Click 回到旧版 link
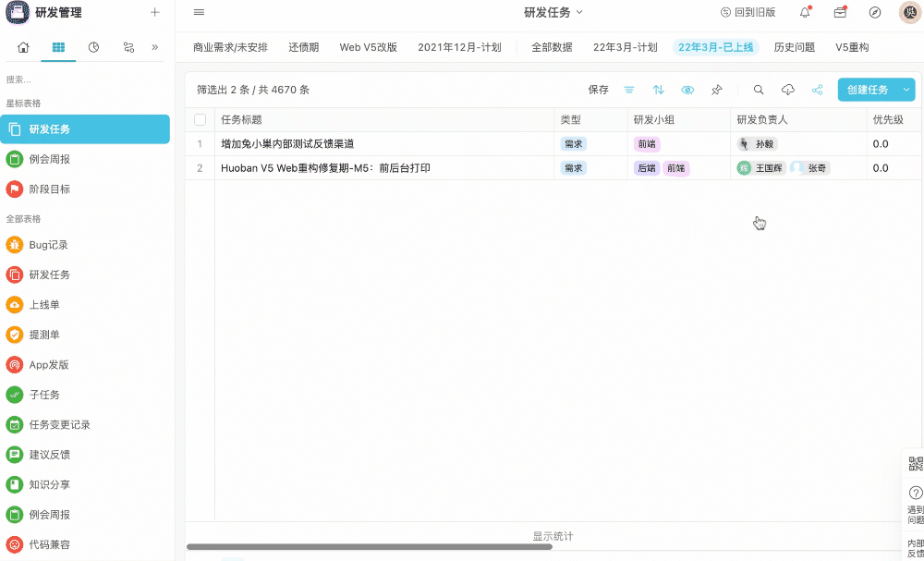The width and height of the screenshot is (924, 561). tap(748, 12)
